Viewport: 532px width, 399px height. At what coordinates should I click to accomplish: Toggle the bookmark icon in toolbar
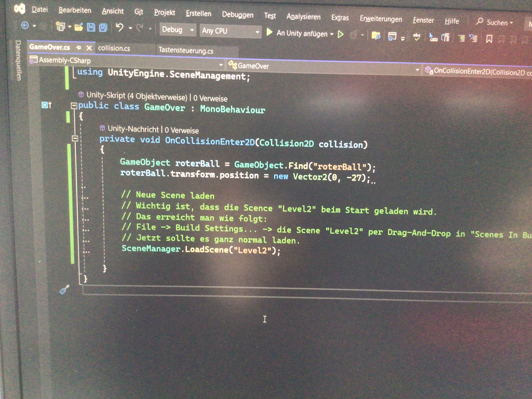click(489, 39)
